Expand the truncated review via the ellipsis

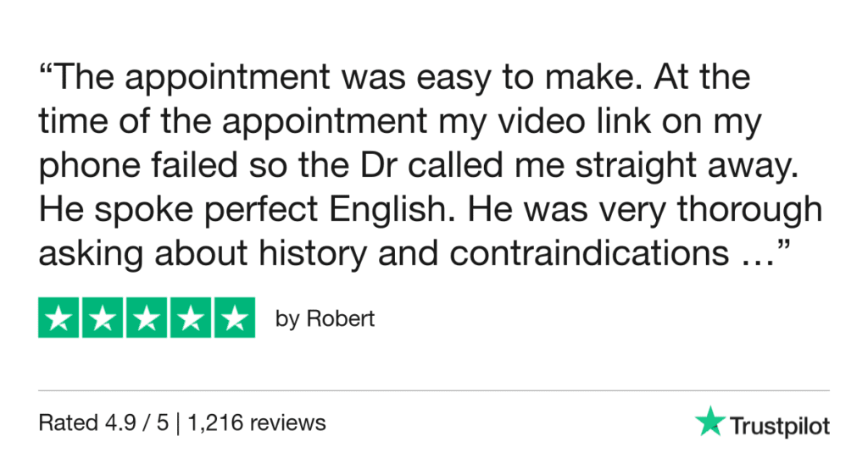point(748,254)
